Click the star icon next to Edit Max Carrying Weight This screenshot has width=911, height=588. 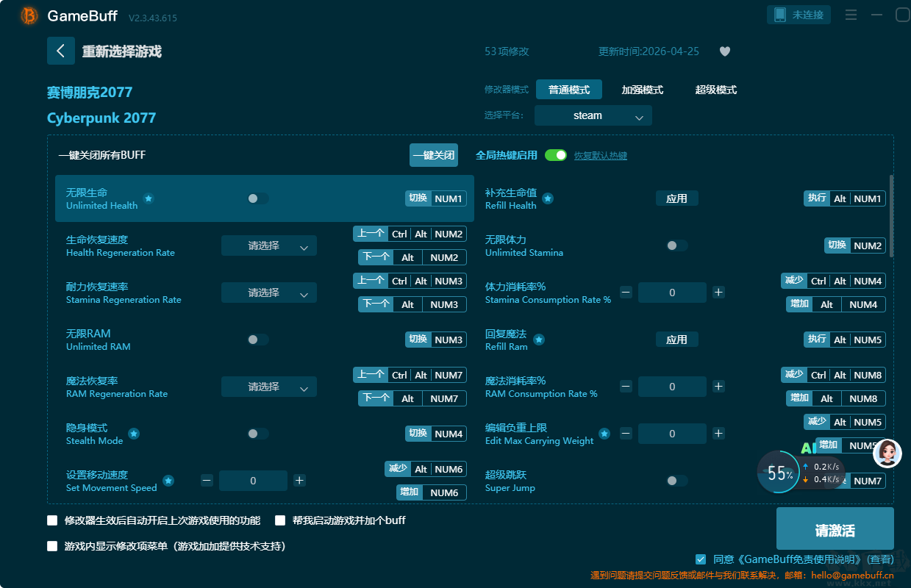click(604, 434)
